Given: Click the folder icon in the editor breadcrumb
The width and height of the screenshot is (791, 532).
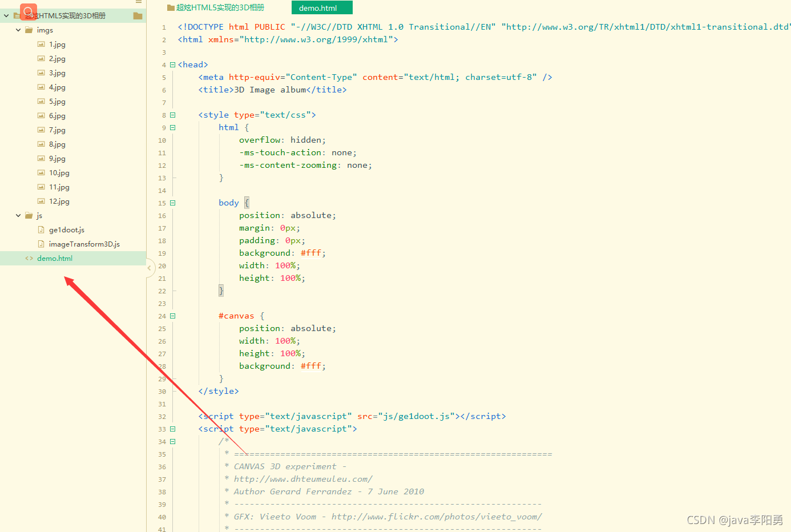Looking at the screenshot, I should pyautogui.click(x=171, y=8).
